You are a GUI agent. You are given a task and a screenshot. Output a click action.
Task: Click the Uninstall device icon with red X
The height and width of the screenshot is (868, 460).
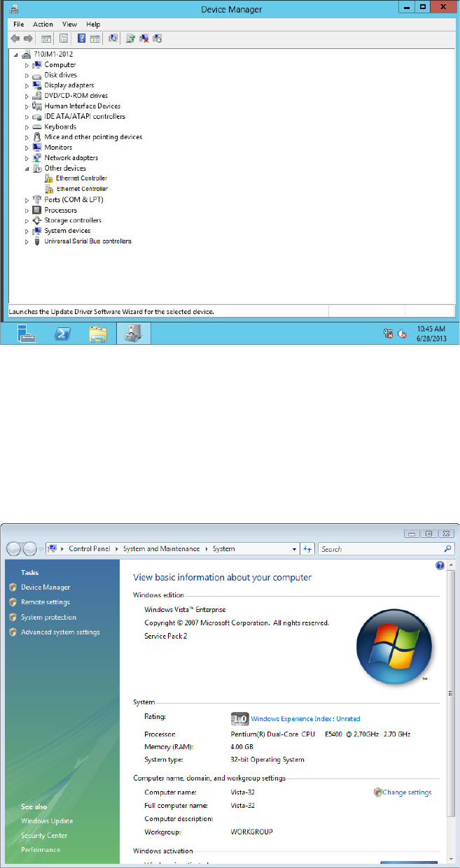coord(144,38)
